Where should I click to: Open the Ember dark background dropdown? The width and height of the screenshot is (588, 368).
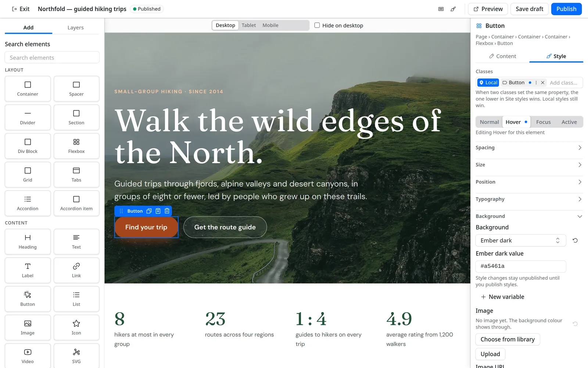pyautogui.click(x=521, y=240)
